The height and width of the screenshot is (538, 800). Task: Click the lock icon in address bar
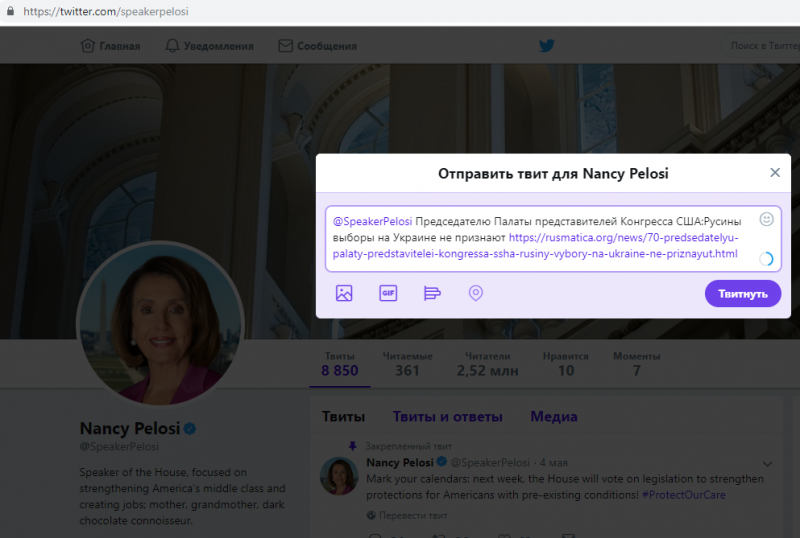point(10,11)
